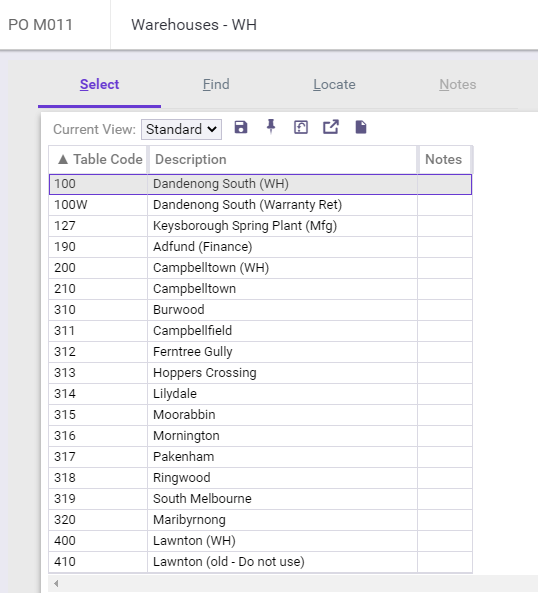The height and width of the screenshot is (593, 538).
Task: Select the Hoppers Crossing row
Action: coord(260,373)
